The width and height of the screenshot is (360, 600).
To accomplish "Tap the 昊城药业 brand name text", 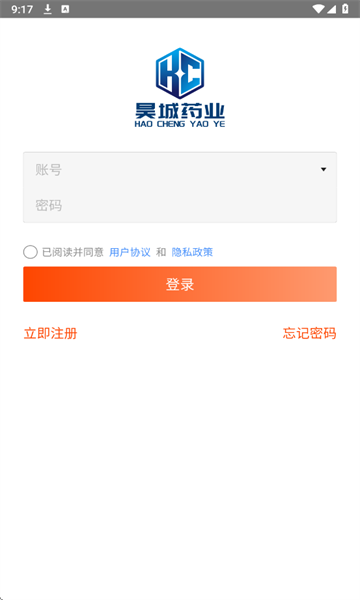I will (x=180, y=111).
